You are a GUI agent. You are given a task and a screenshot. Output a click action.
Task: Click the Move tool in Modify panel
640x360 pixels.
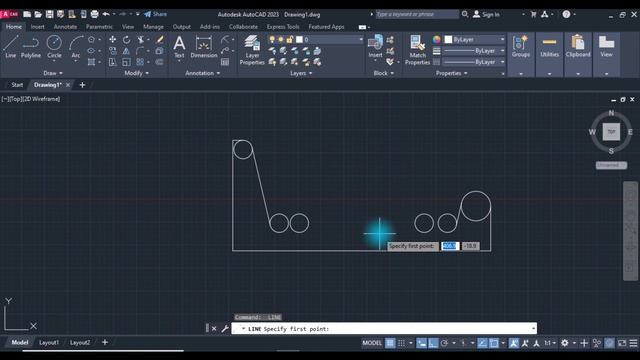113,40
